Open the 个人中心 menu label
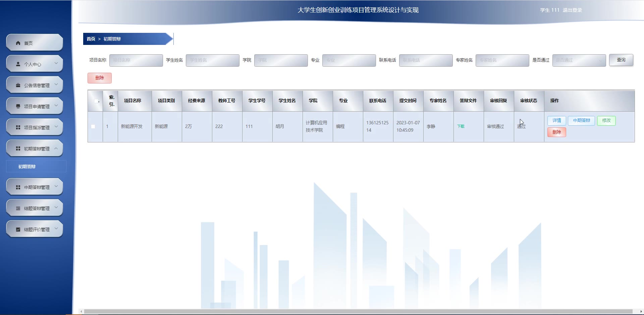Image resolution: width=644 pixels, height=315 pixels. point(33,64)
